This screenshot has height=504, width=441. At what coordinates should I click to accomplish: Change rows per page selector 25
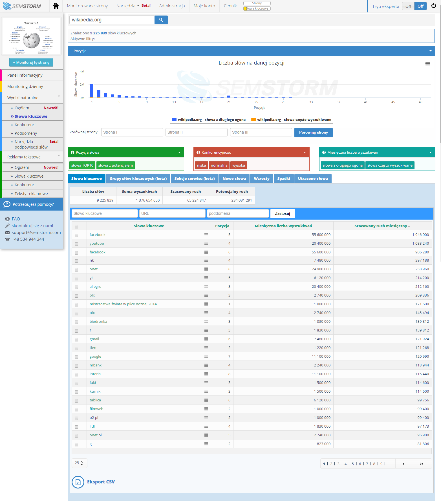tap(79, 463)
